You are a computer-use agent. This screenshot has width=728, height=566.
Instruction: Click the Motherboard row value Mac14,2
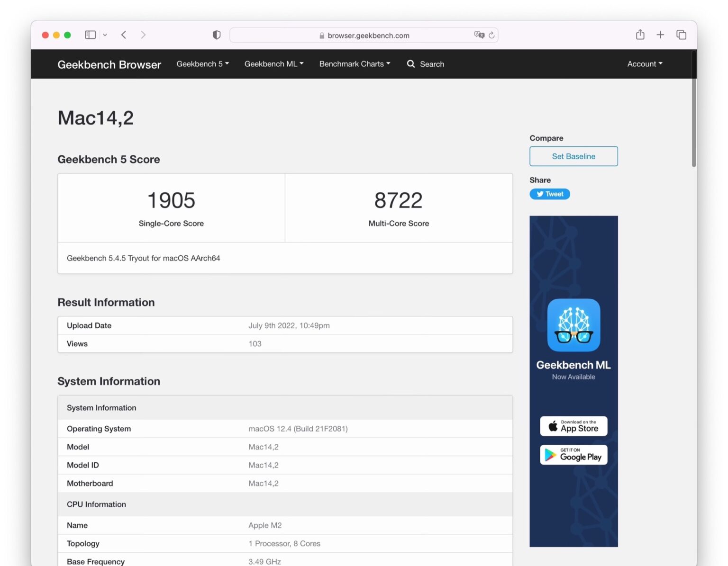point(264,484)
